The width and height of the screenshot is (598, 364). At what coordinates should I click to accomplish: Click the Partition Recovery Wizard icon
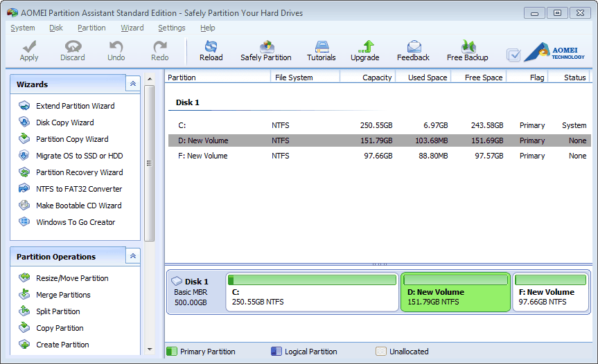point(24,172)
